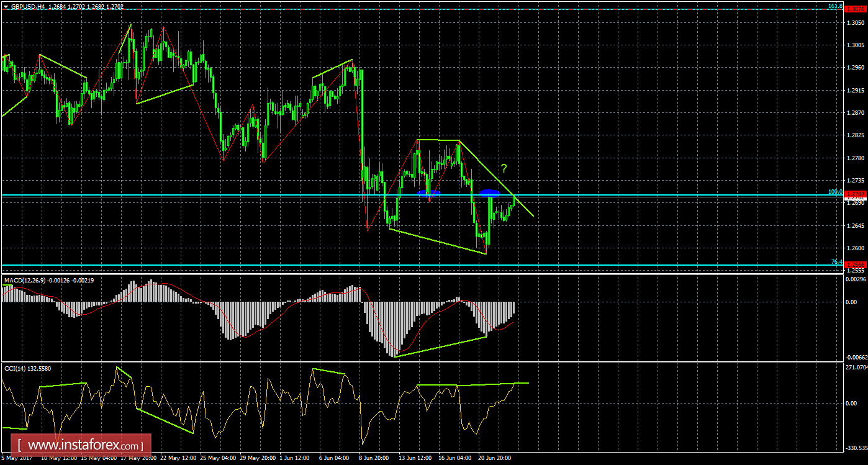This screenshot has width=868, height=465.
Task: Click the 16 Jun 04:00 date label
Action: (x=455, y=459)
